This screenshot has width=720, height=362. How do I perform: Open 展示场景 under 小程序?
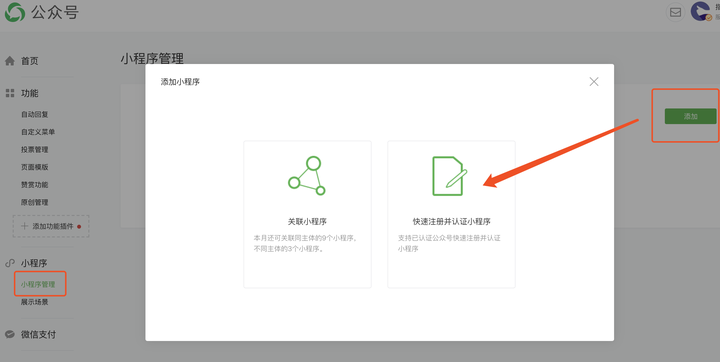pos(34,302)
